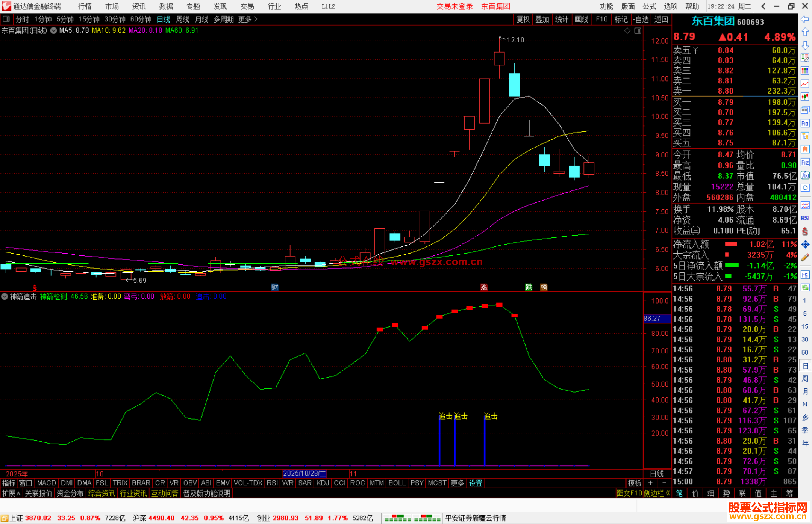Switch to the 周线 weekly period tab

[183, 19]
